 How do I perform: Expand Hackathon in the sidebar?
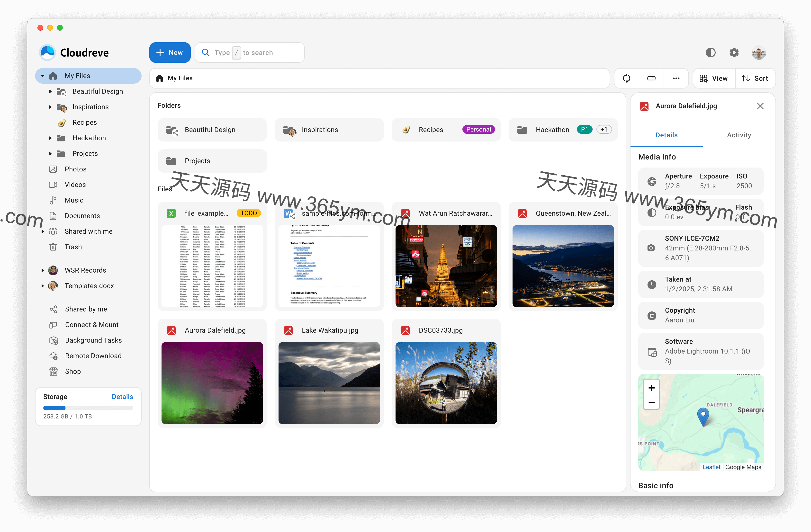point(50,138)
